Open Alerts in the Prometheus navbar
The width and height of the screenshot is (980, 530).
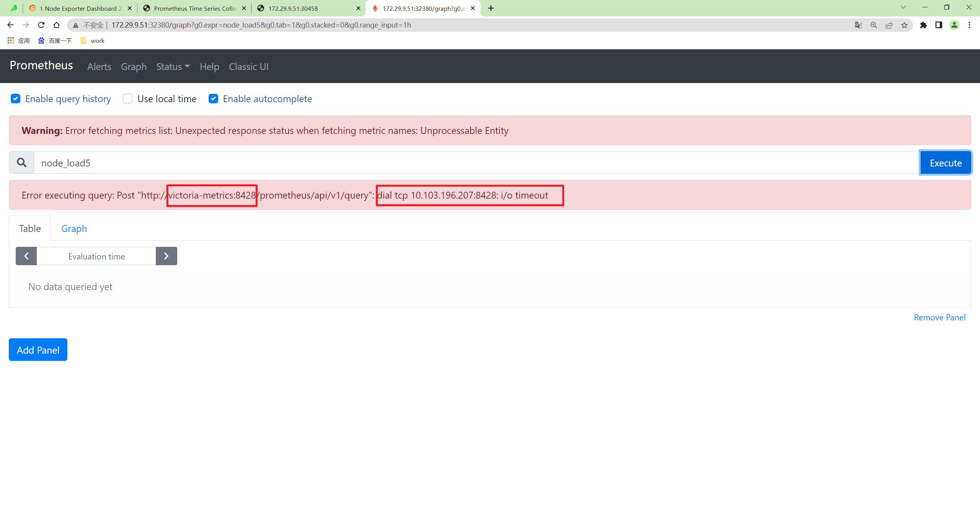tap(99, 67)
